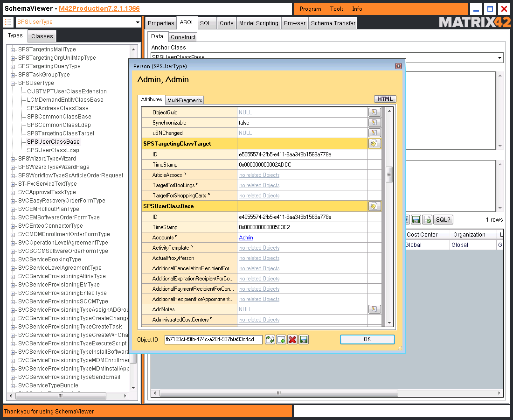Image resolution: width=513 pixels, height=420 pixels.
Task: Click the edit icon for Synchronizable row
Action: [x=374, y=122]
